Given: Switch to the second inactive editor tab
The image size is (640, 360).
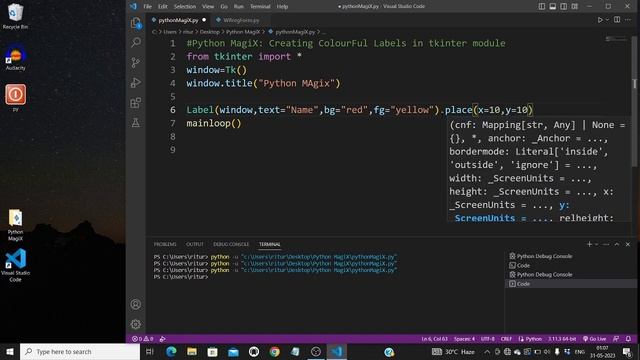Looking at the screenshot, I should coord(241,20).
